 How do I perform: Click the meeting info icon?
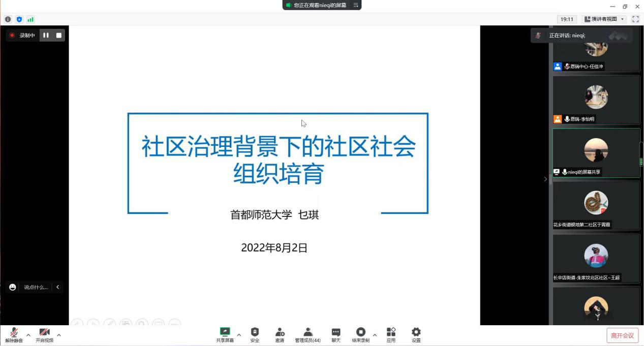pyautogui.click(x=8, y=19)
